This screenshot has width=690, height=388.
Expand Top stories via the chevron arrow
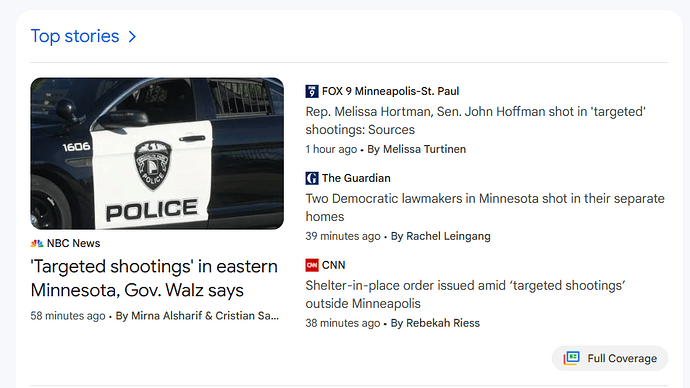point(132,37)
